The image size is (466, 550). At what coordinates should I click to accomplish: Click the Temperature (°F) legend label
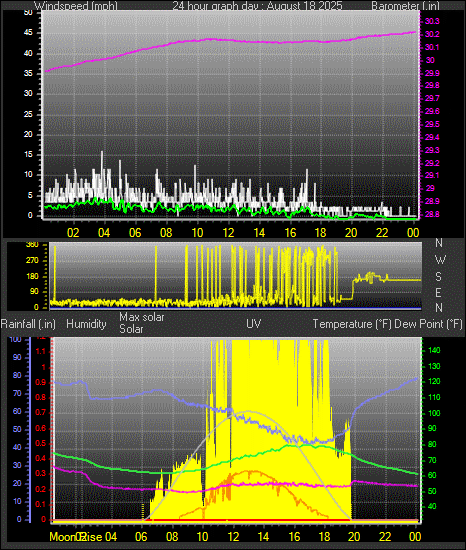(x=352, y=324)
